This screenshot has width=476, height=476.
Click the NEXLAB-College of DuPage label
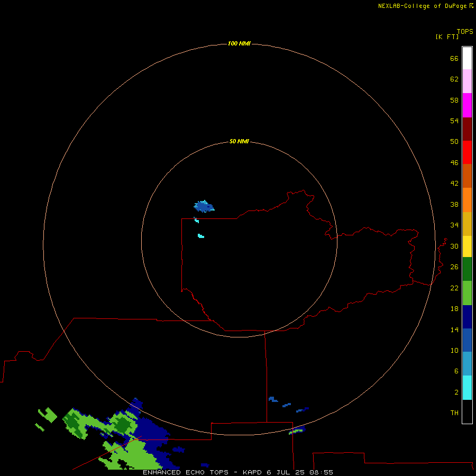(x=423, y=6)
